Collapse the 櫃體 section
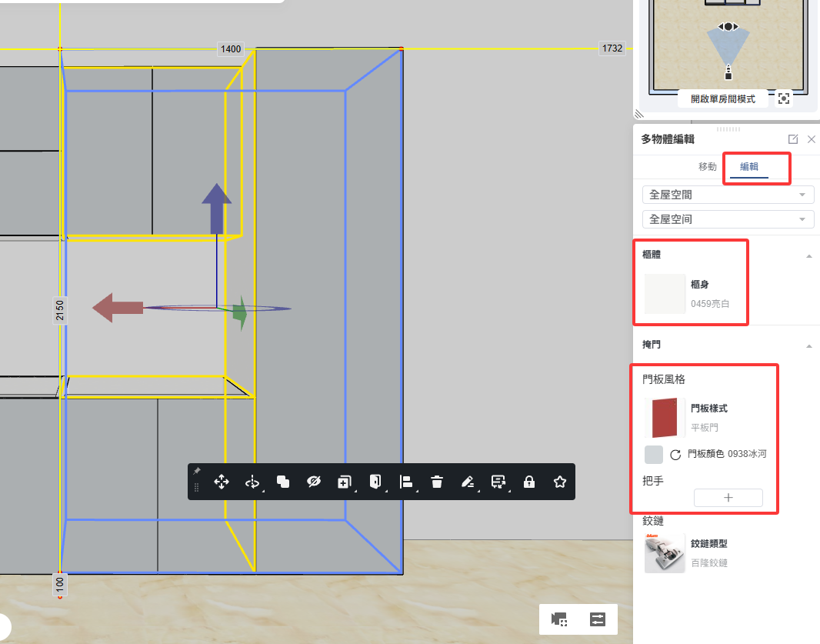The width and height of the screenshot is (820, 644). pos(809,255)
